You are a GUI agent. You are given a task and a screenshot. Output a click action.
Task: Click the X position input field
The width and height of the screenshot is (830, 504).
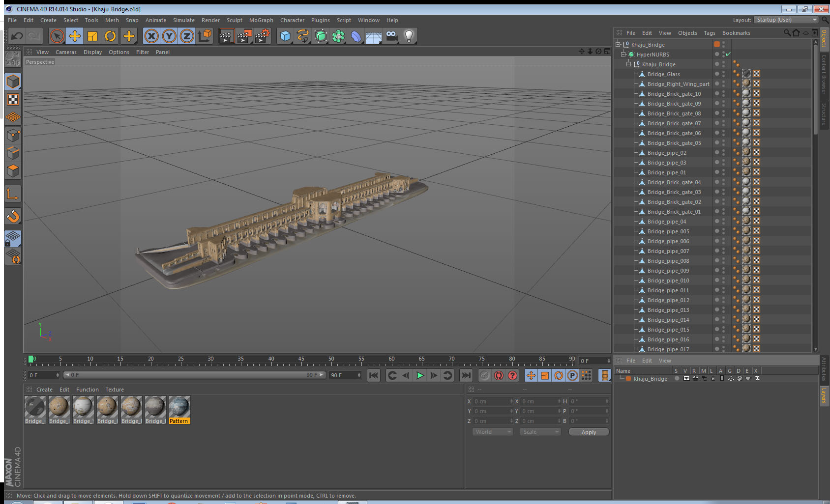pyautogui.click(x=492, y=401)
